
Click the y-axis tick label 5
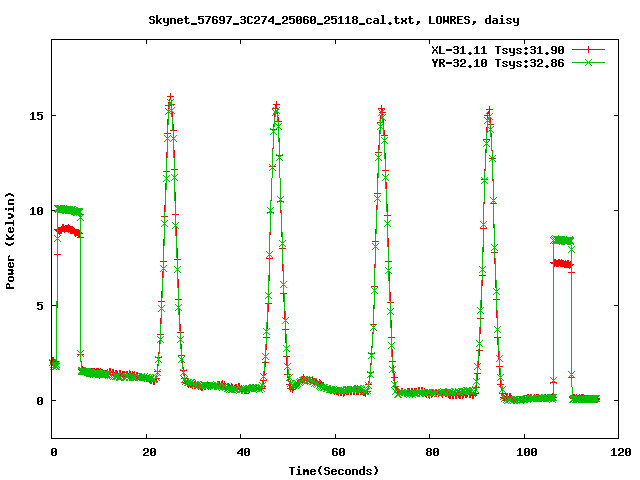(x=39, y=306)
